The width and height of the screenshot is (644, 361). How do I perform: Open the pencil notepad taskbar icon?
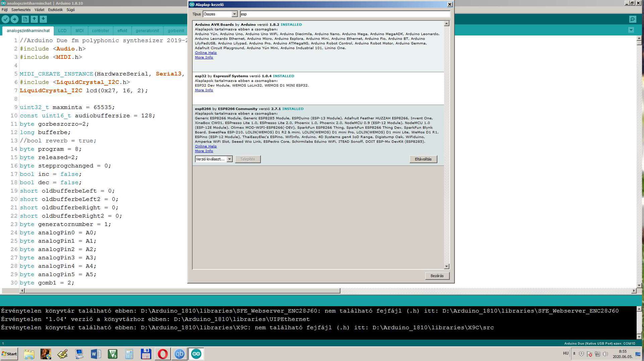pos(62,354)
